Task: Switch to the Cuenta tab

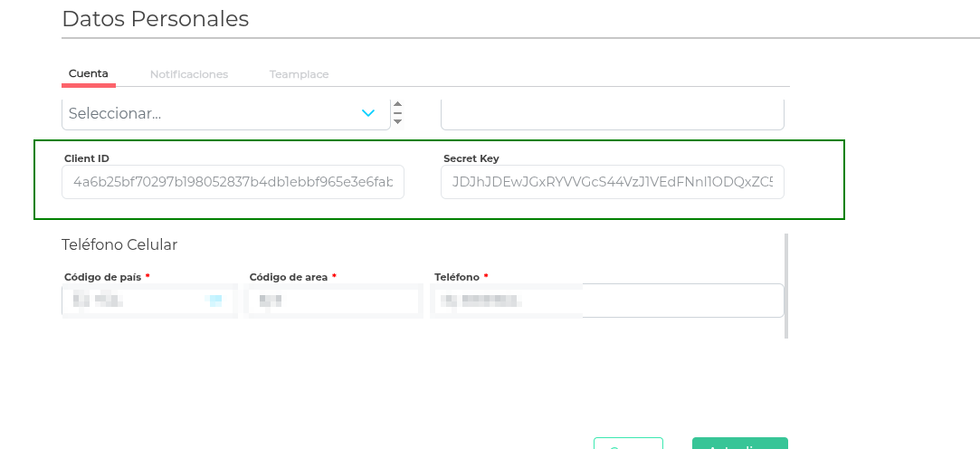Action: point(89,74)
